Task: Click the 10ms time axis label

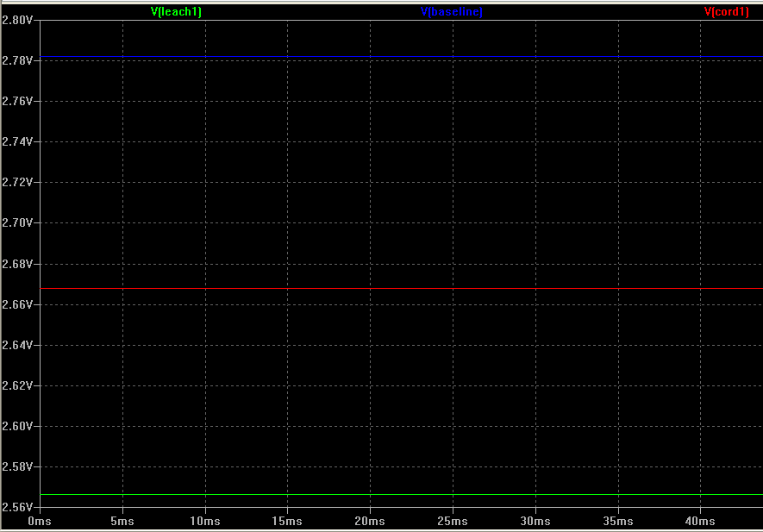Action: point(205,522)
